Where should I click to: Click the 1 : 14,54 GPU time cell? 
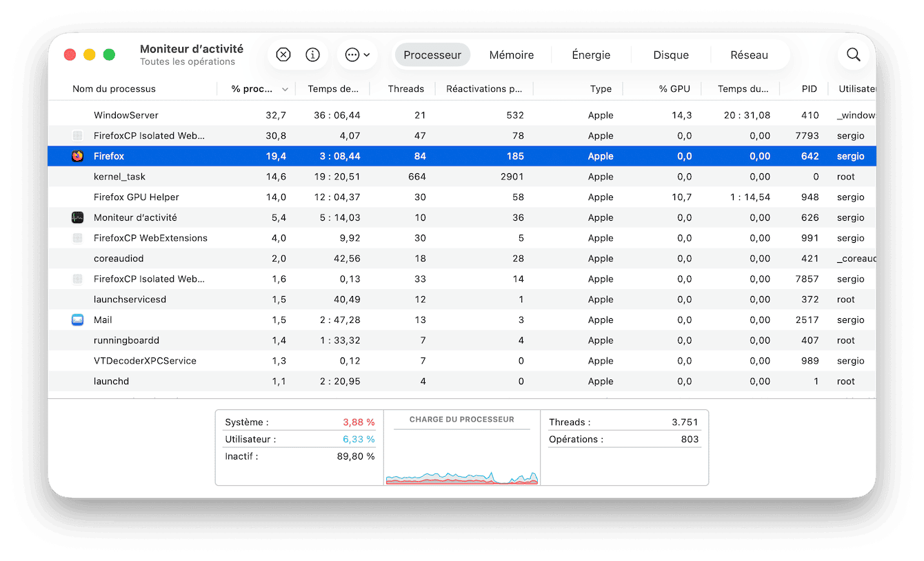pyautogui.click(x=751, y=197)
